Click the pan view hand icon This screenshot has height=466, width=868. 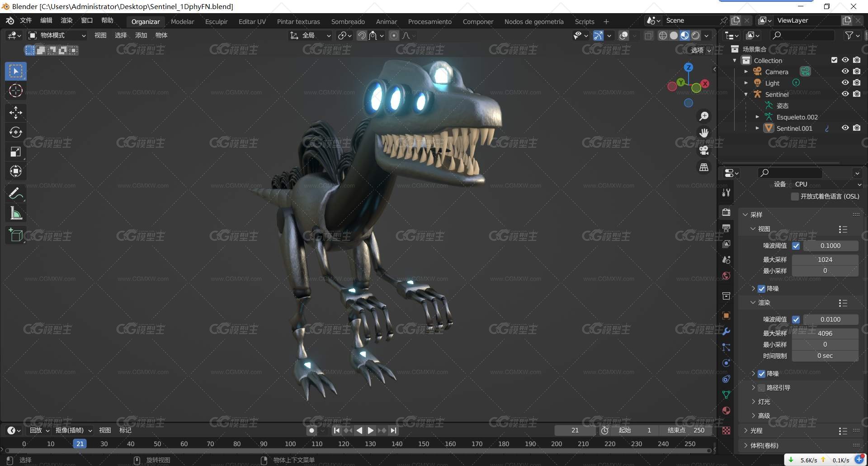(704, 133)
